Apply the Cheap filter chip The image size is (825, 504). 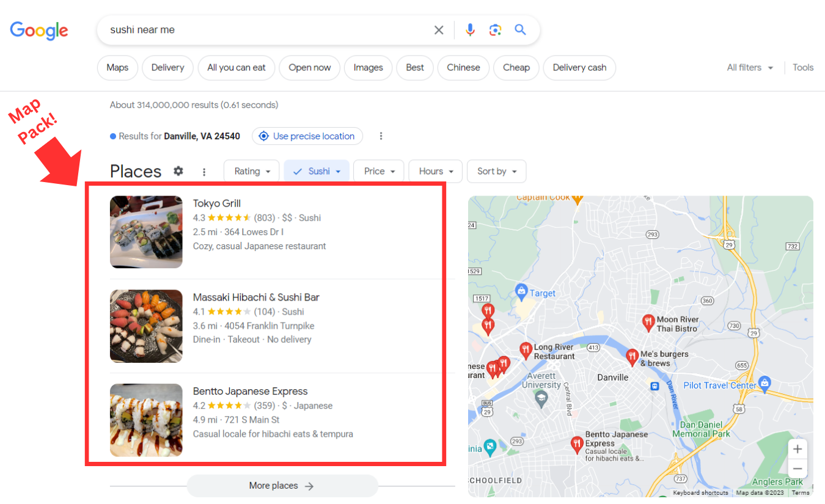(x=516, y=68)
